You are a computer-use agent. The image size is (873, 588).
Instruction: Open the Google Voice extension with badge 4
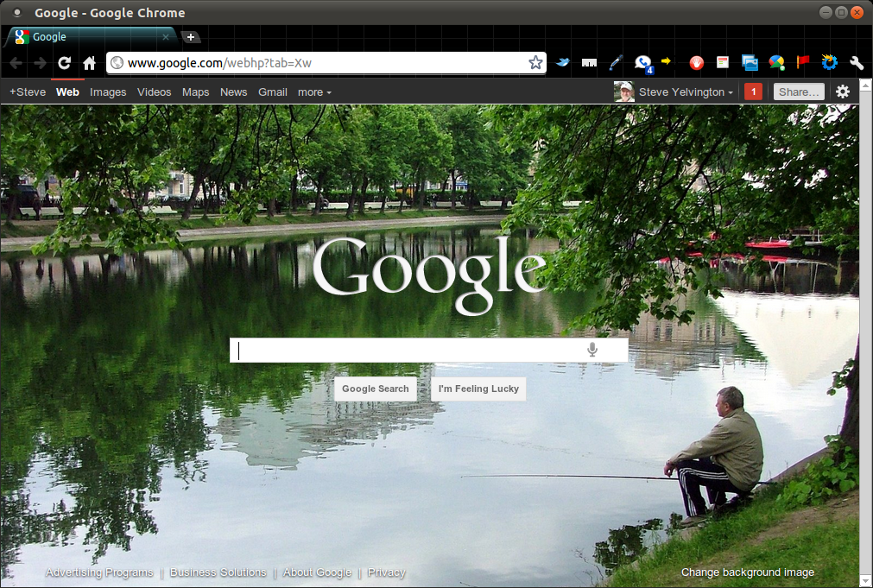coord(643,64)
